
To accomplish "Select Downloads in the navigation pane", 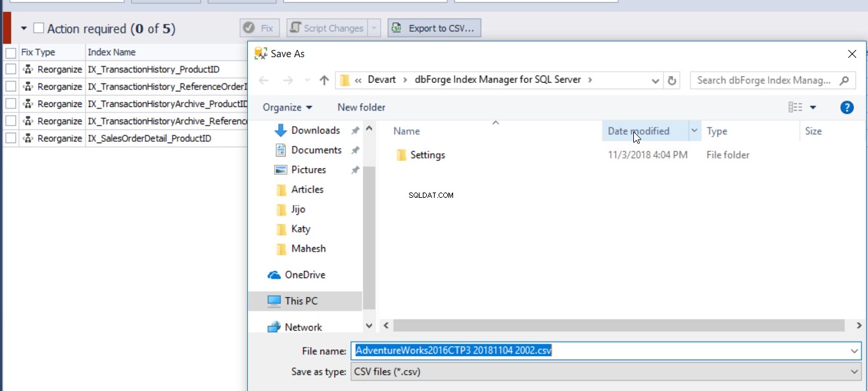I will pyautogui.click(x=316, y=130).
